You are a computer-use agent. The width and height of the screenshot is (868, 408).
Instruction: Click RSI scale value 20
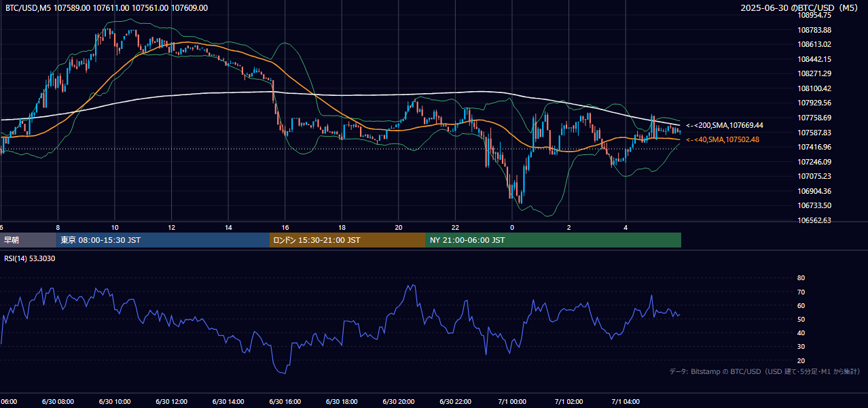click(x=801, y=360)
